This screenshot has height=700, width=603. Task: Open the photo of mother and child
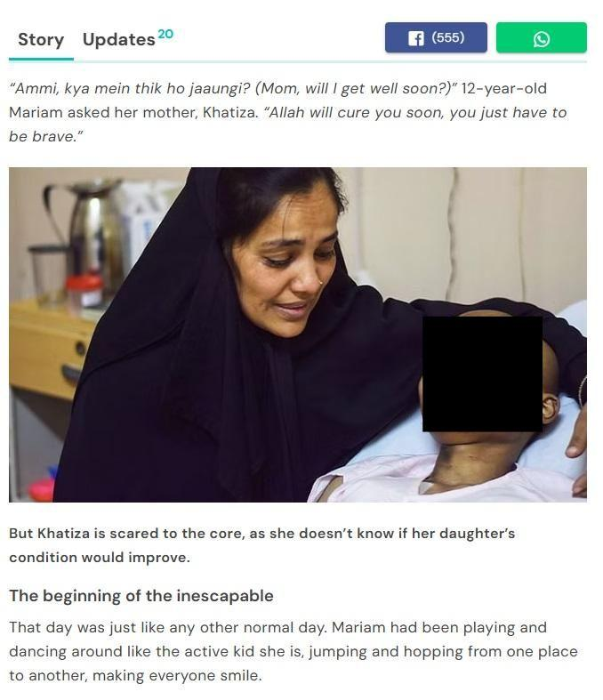[x=298, y=334]
